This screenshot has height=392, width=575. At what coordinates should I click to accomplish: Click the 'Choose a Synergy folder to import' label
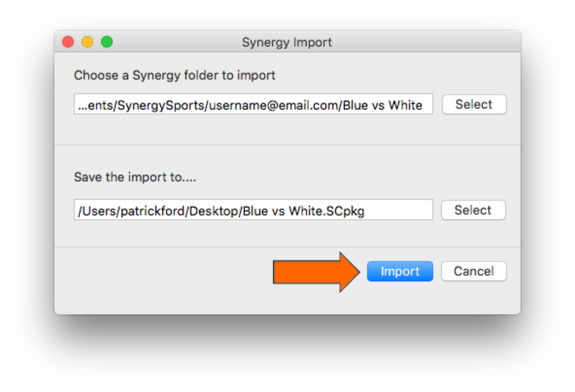pos(175,75)
